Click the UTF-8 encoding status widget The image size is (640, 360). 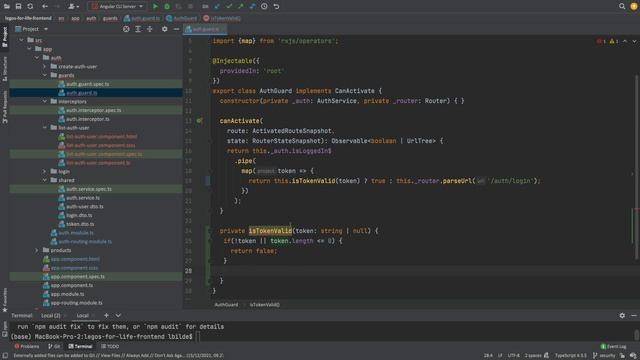tap(513, 356)
